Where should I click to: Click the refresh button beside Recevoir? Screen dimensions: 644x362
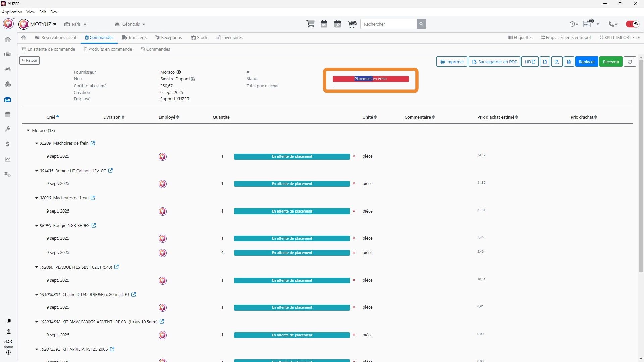coord(630,62)
